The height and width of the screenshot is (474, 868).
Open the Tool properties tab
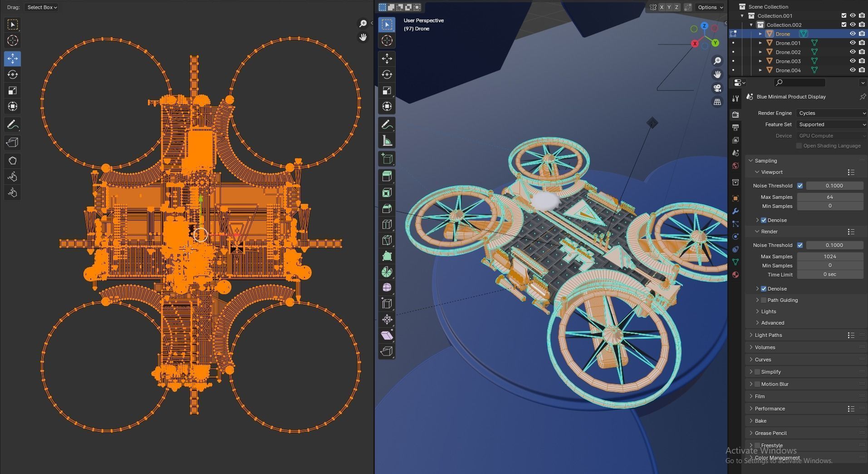736,99
